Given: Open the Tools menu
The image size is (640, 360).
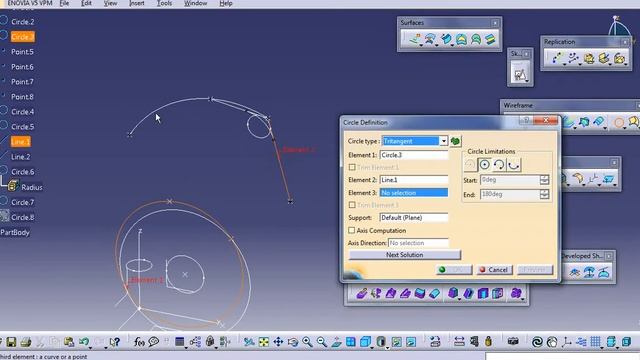Looking at the screenshot, I should 164,3.
